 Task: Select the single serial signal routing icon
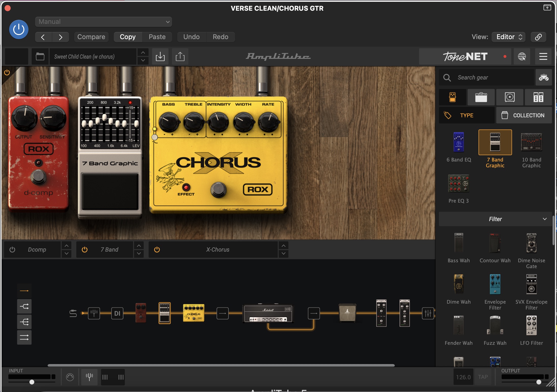click(24, 291)
